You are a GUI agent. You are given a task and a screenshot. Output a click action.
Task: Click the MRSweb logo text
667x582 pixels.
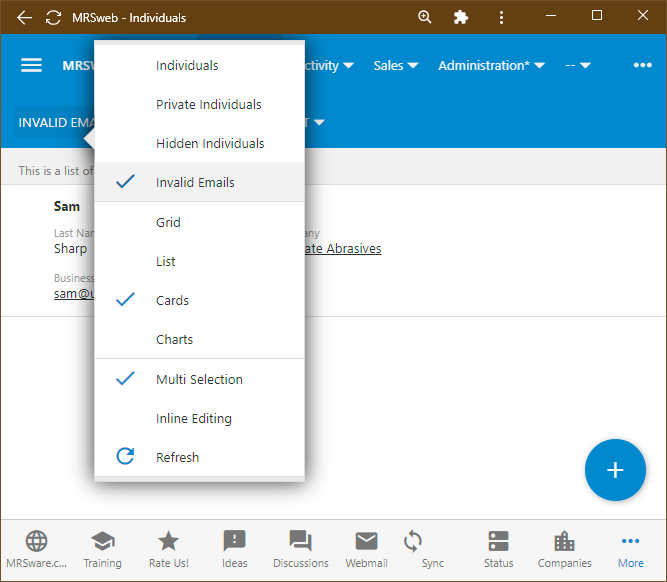[78, 65]
